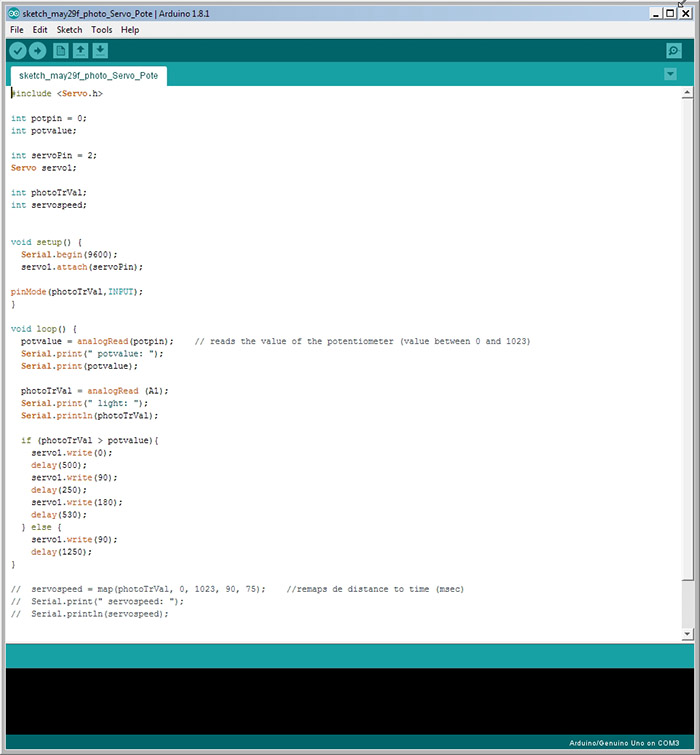
Task: Click the 'photoTrVal = analogRead (A1);' line
Action: tap(95, 391)
